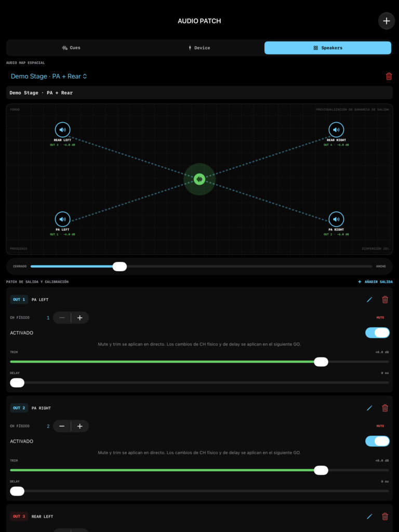The height and width of the screenshot is (532, 399).
Task: Edit PA RIGHT output with pencil icon
Action: click(x=369, y=408)
